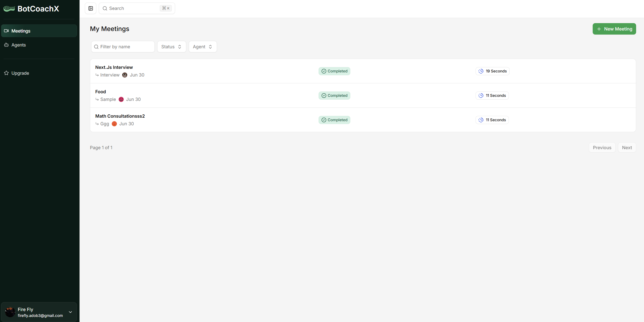Image resolution: width=644 pixels, height=322 pixels.
Task: Click the My Meetings heading
Action: point(109,29)
